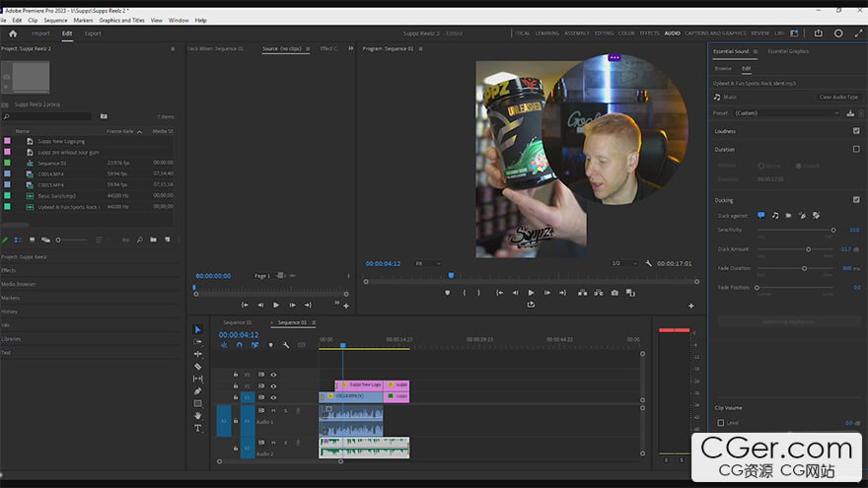The image size is (868, 488).
Task: Play in the Source Monitor
Action: pos(276,305)
